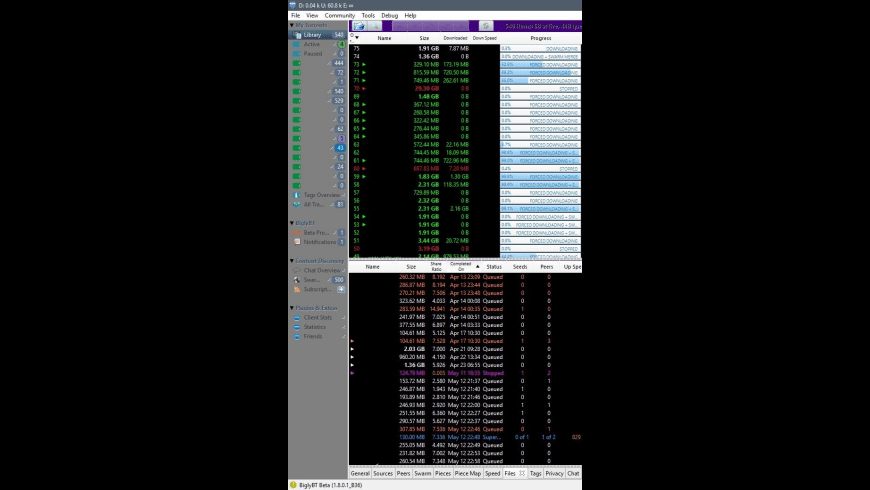This screenshot has height=490, width=870.
Task: Open the File menu
Action: click(295, 16)
